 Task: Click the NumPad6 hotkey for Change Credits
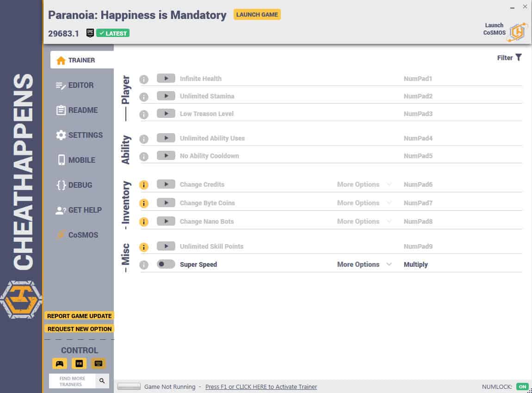(x=418, y=184)
